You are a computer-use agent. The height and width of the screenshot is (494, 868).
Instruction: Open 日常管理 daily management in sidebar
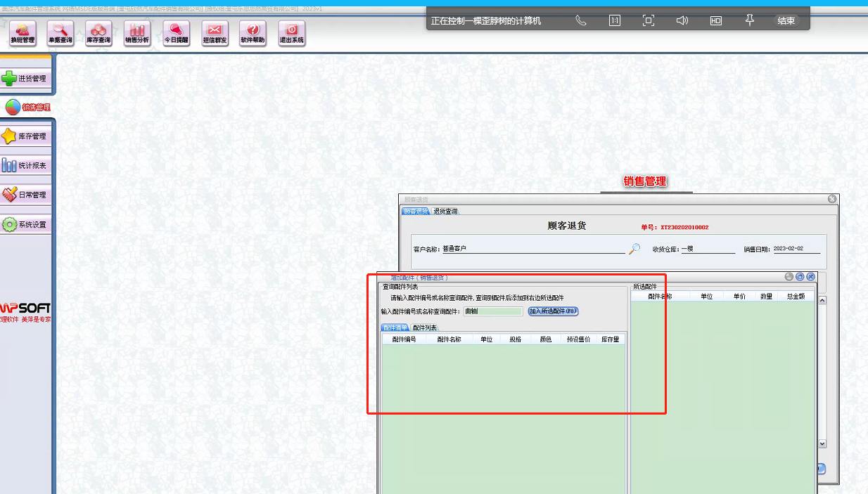26,195
